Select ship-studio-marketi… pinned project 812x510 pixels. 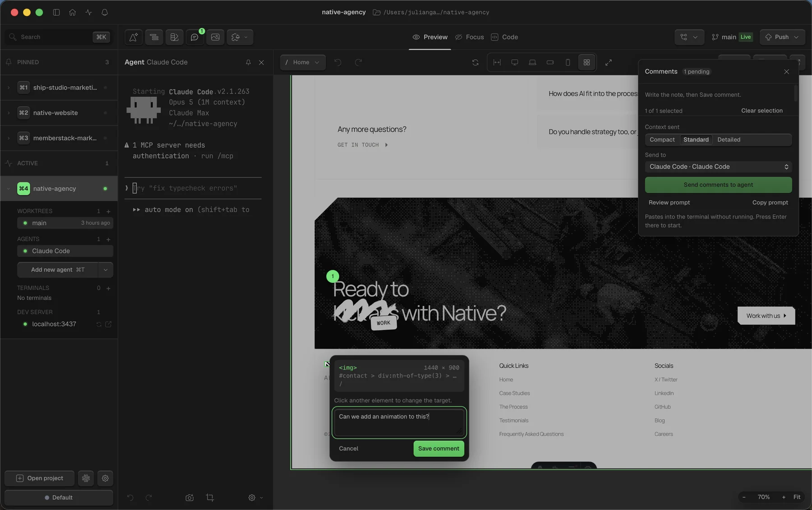point(59,88)
